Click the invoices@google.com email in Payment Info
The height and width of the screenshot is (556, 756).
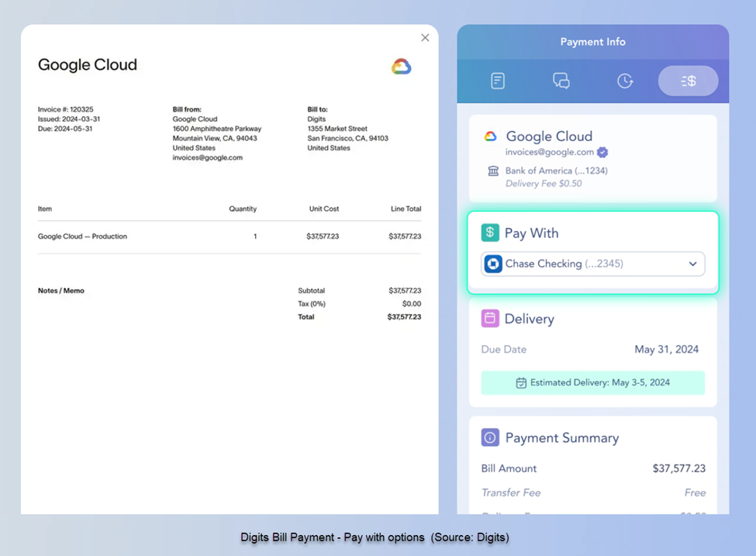pos(549,152)
